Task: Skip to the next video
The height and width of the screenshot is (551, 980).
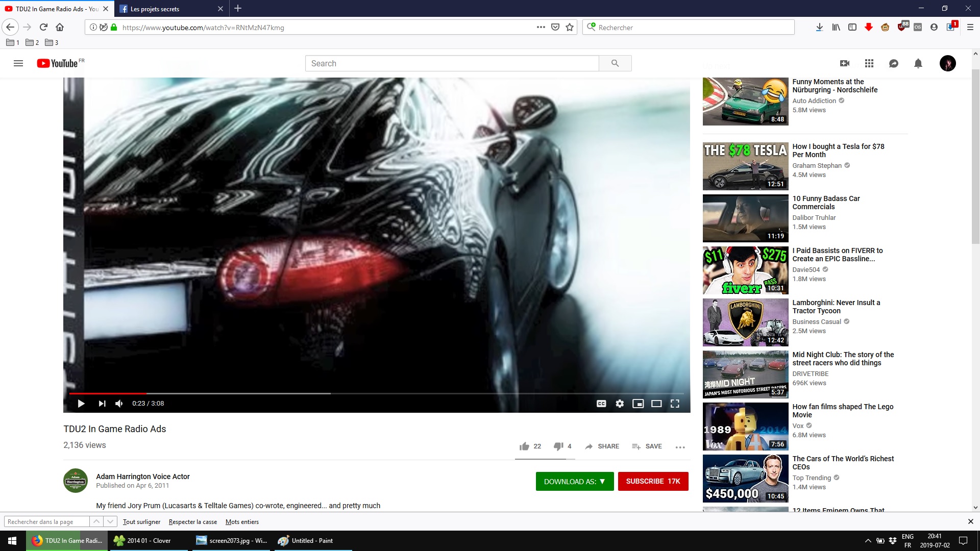Action: point(102,404)
